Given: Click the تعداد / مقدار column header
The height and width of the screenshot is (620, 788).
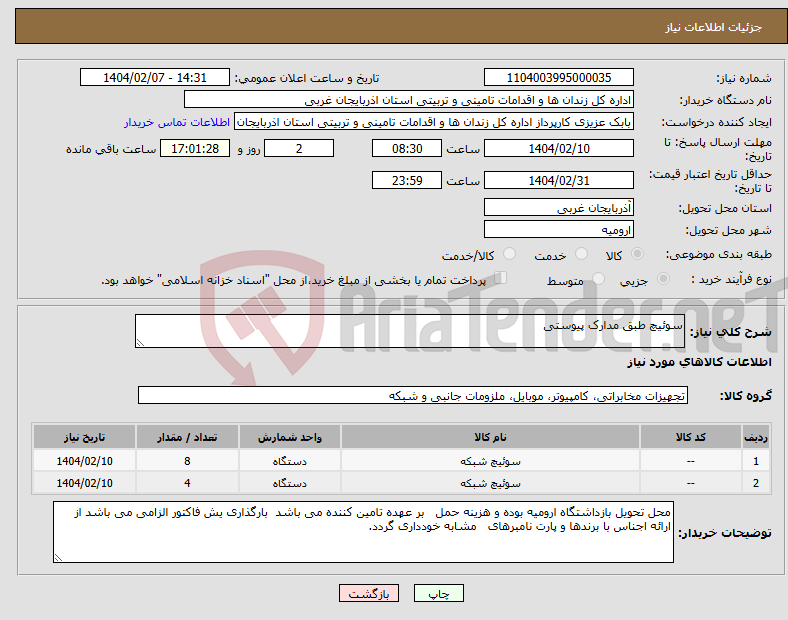Looking at the screenshot, I should [x=187, y=437].
